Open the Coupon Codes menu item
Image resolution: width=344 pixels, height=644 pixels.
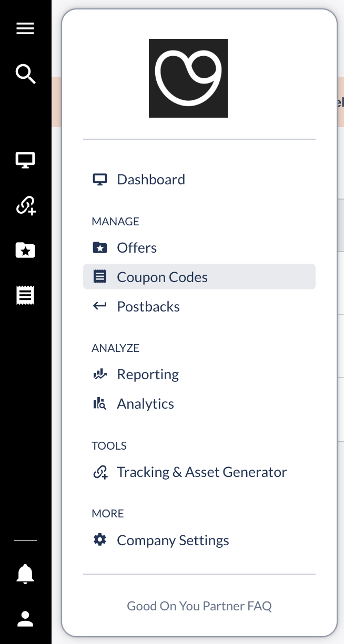162,277
